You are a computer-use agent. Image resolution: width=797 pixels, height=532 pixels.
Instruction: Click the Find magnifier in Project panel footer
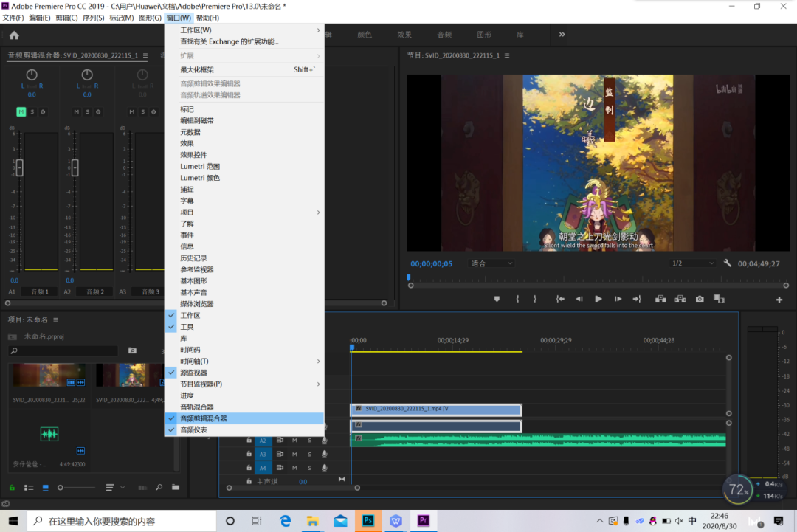pos(159,487)
